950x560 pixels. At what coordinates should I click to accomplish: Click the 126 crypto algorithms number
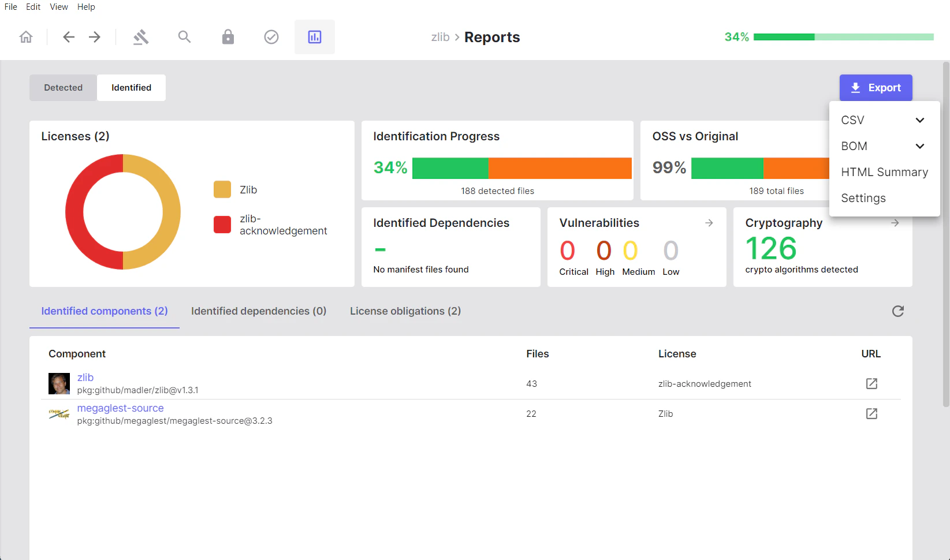(x=771, y=249)
